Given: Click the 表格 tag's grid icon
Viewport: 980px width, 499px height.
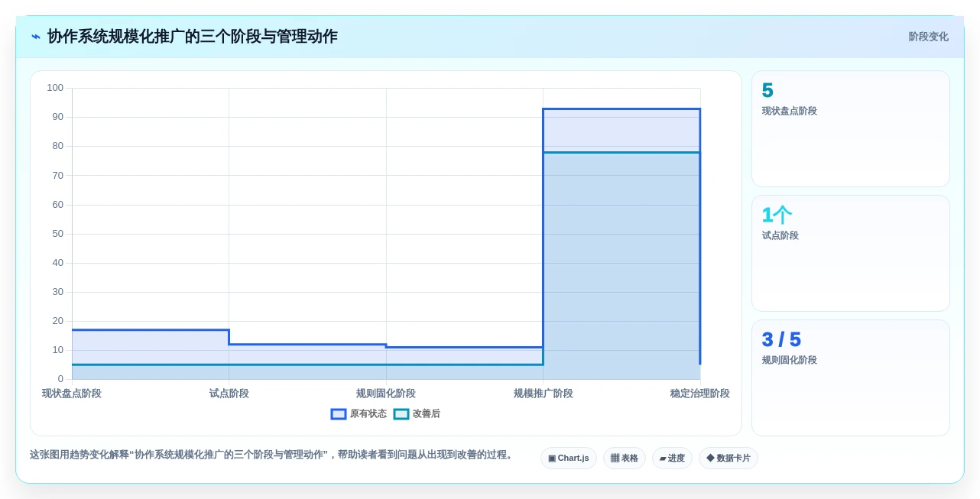Looking at the screenshot, I should (x=615, y=458).
